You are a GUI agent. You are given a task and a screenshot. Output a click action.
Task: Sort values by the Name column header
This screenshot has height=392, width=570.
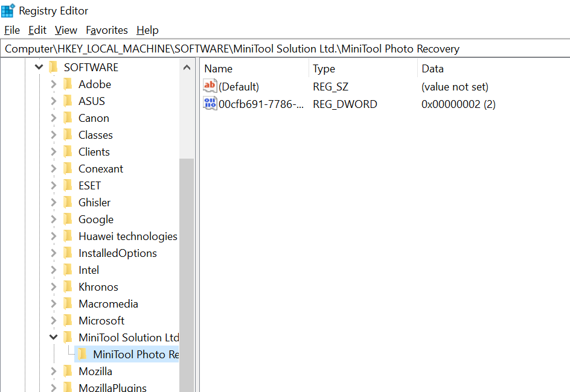click(254, 69)
